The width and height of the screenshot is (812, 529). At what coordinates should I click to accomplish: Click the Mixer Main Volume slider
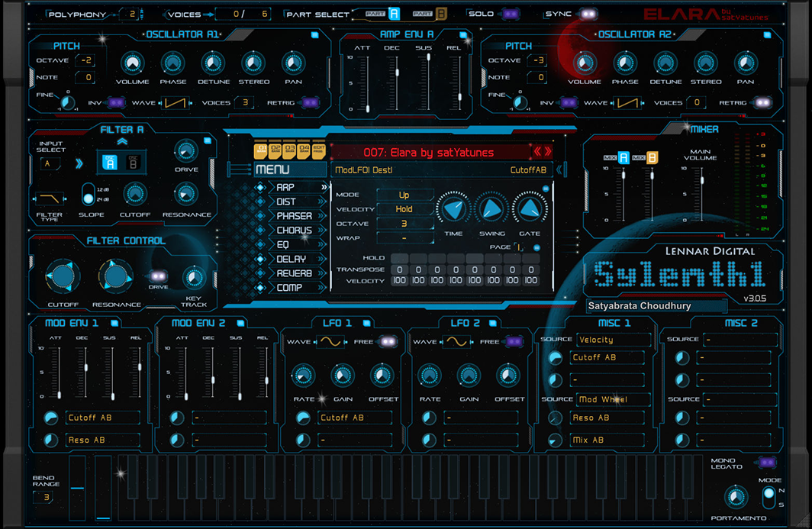point(701,195)
